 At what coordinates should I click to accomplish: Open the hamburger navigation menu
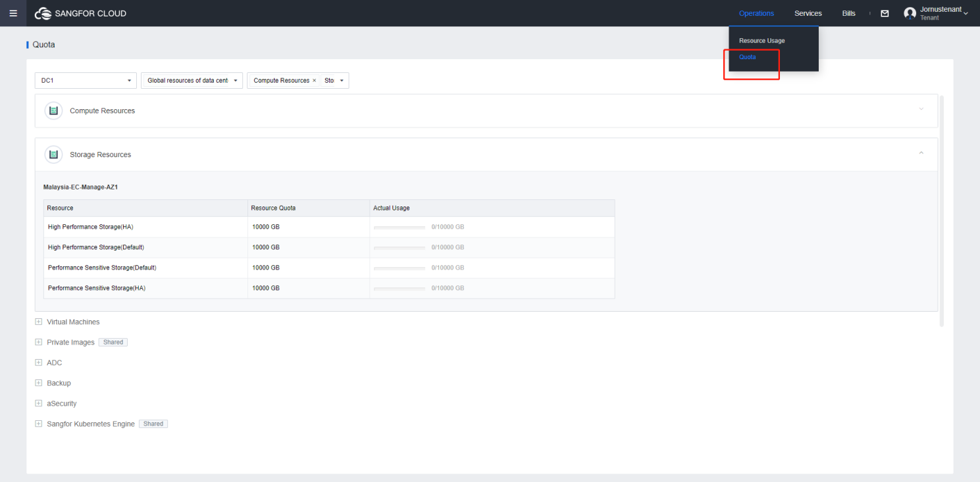point(13,13)
